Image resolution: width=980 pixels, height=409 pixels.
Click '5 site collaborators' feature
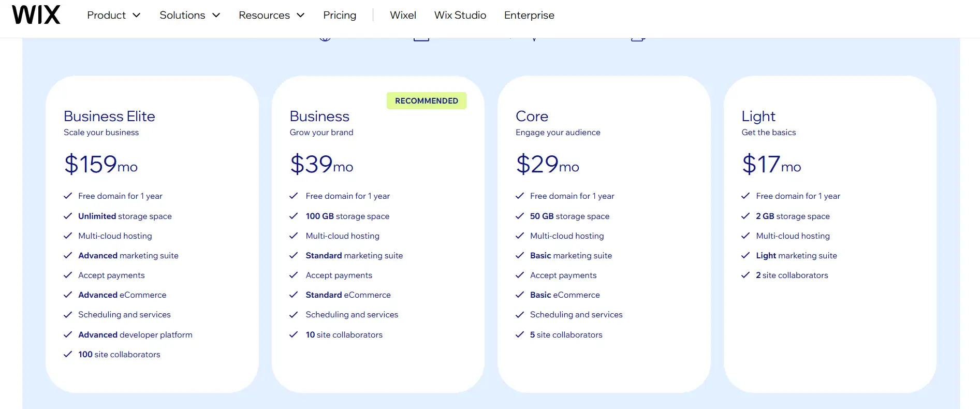pyautogui.click(x=566, y=334)
